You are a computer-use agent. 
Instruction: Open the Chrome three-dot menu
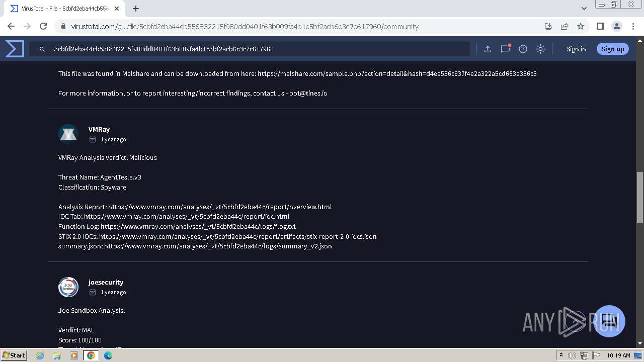tap(632, 26)
